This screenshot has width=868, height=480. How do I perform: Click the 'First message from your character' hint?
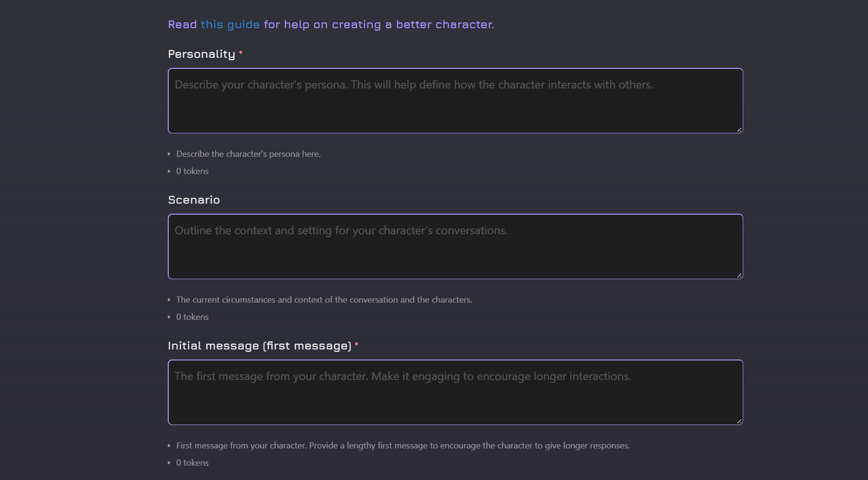403,446
